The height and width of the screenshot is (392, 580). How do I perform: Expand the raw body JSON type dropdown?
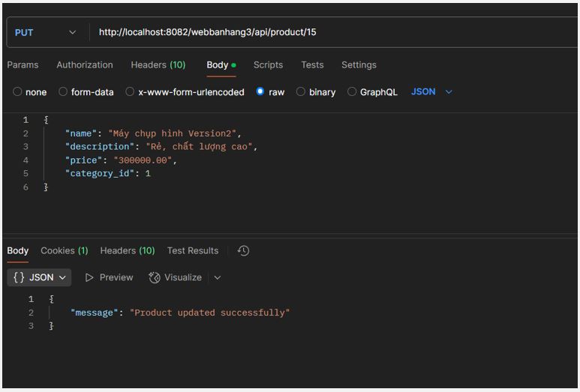pos(432,92)
